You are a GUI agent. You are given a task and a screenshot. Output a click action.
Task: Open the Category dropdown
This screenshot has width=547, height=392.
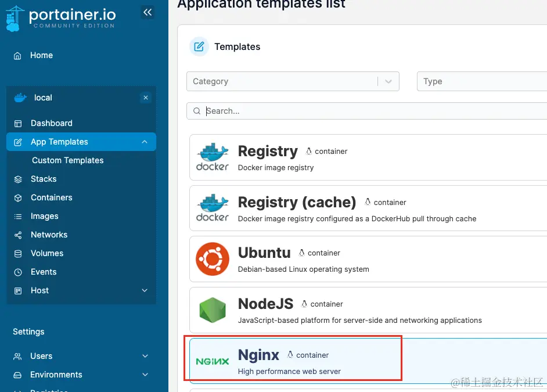pos(293,81)
